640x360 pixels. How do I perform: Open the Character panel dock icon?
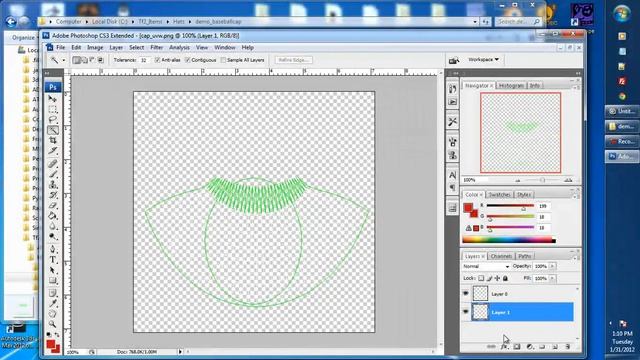point(452,175)
